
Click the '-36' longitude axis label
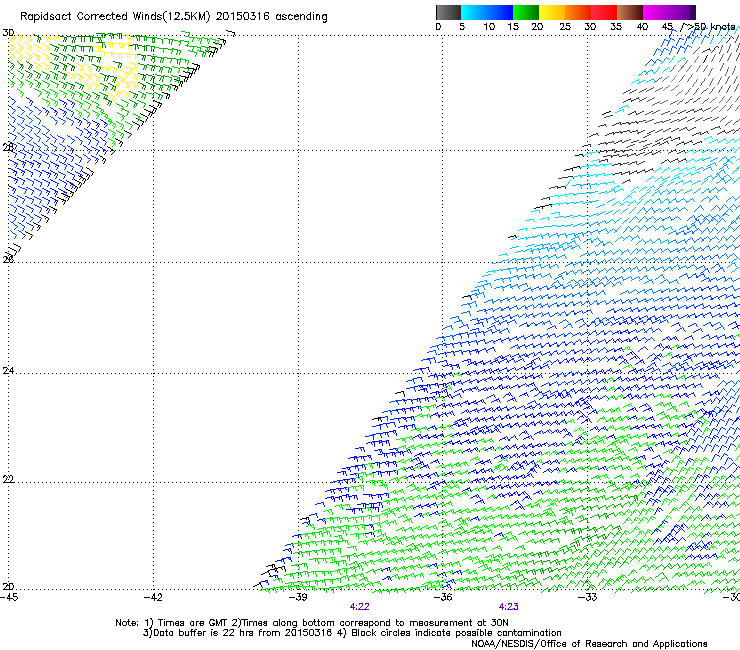coord(443,597)
